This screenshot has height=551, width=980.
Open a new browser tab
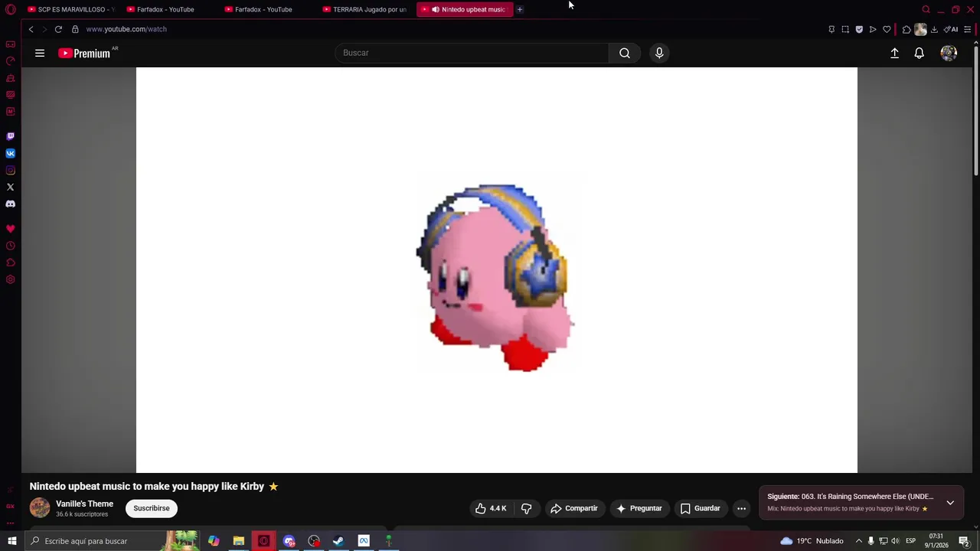coord(520,9)
